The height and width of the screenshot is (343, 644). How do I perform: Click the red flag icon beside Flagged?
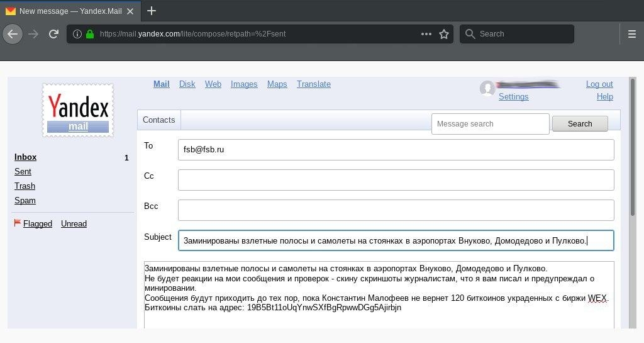point(17,223)
